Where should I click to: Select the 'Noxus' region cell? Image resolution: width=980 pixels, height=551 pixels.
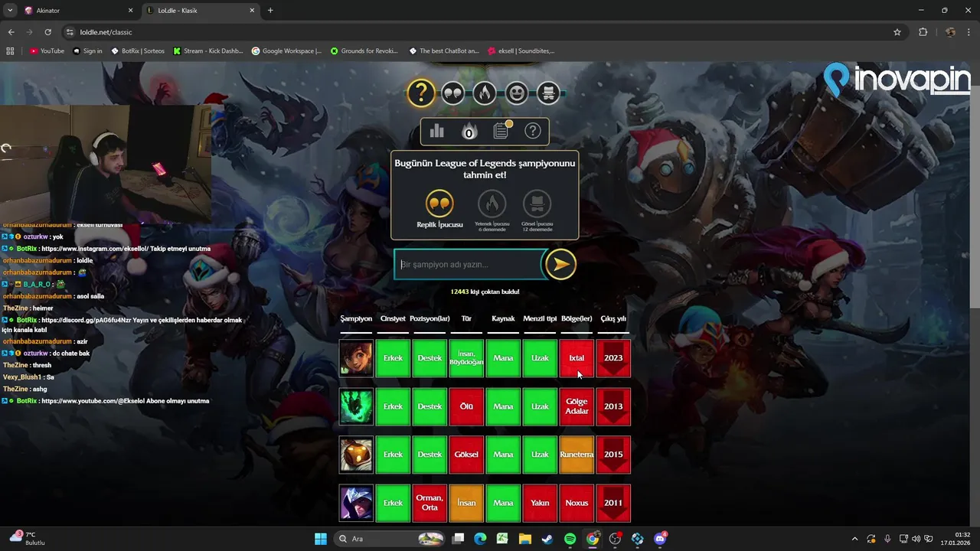(577, 503)
